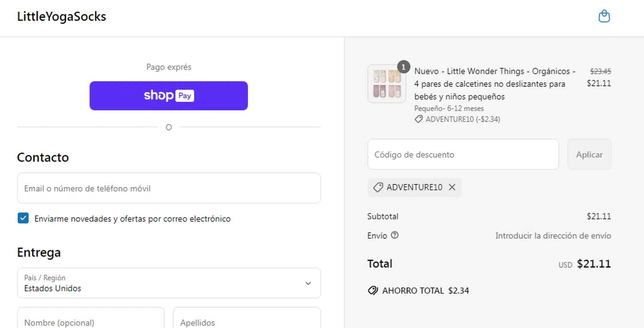Screen dimensions: 644x328
Task: Click the Apellidos field
Action: (x=247, y=318)
